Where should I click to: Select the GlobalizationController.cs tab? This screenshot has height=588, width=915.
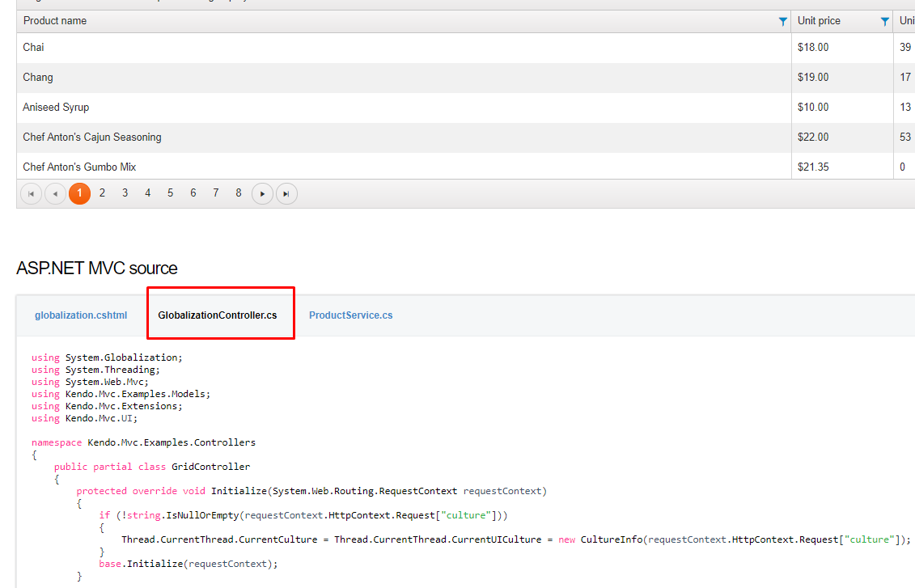[220, 314]
